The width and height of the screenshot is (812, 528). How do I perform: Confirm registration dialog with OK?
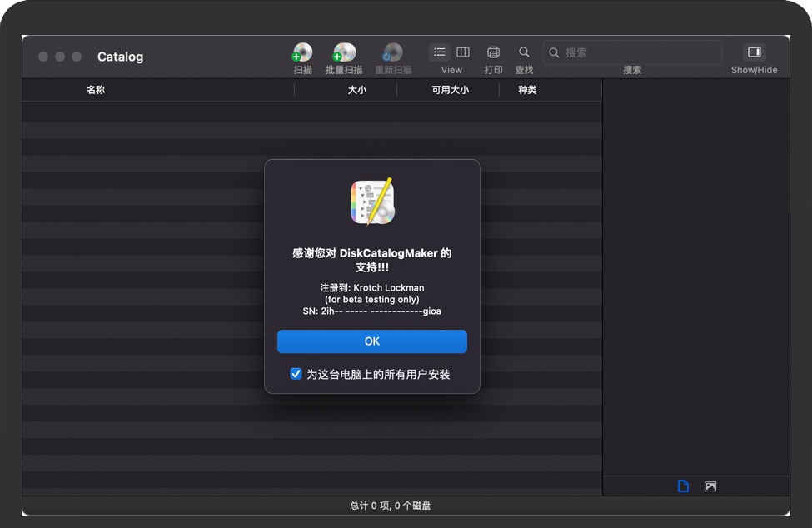[x=371, y=341]
